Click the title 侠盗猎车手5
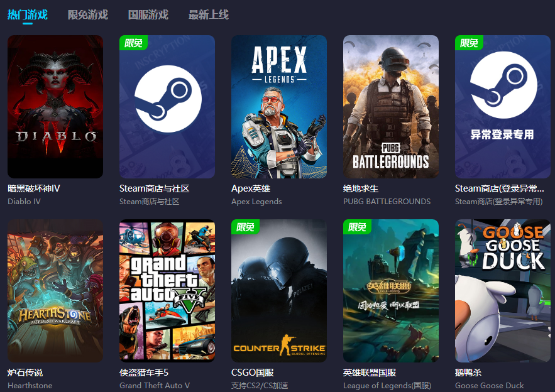Screen dimensions: 555x392 coord(144,373)
